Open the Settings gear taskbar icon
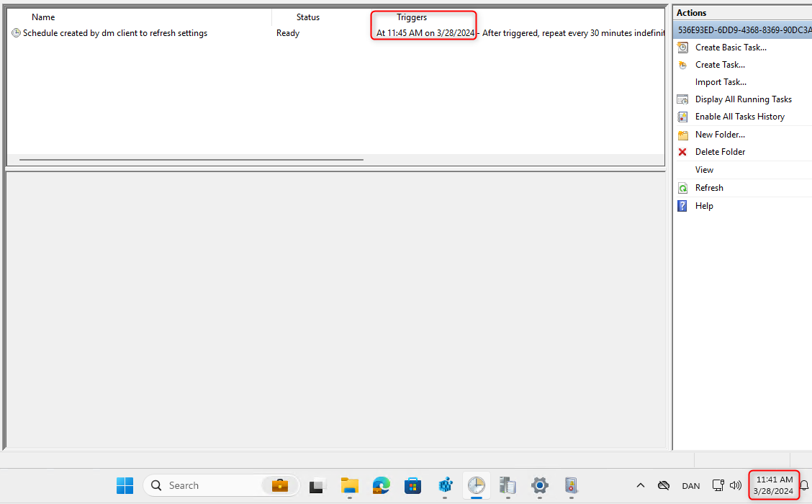Viewport: 812px width, 504px height. coord(540,485)
